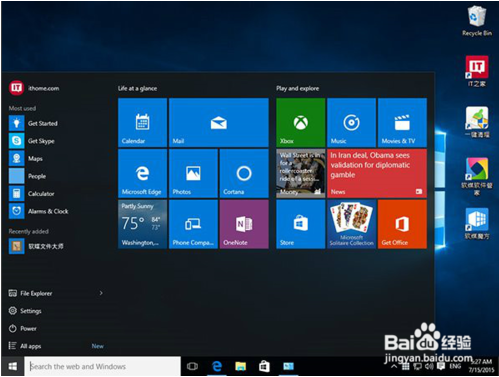Click the volume icon in system tray
This screenshot has height=377, width=499.
429,366
